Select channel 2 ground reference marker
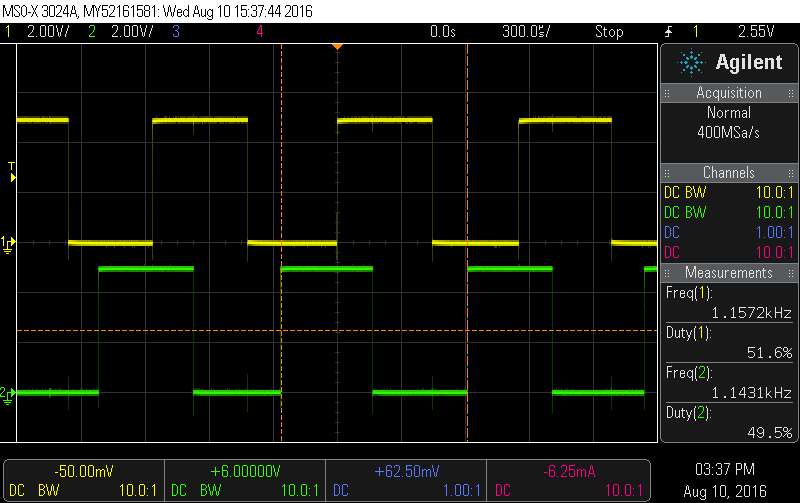The image size is (800, 503). tap(8, 393)
